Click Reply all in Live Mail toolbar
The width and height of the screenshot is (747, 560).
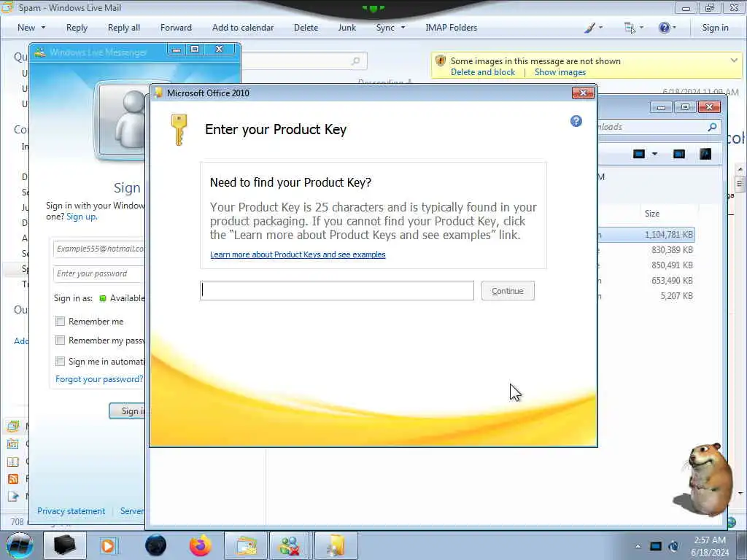point(124,28)
